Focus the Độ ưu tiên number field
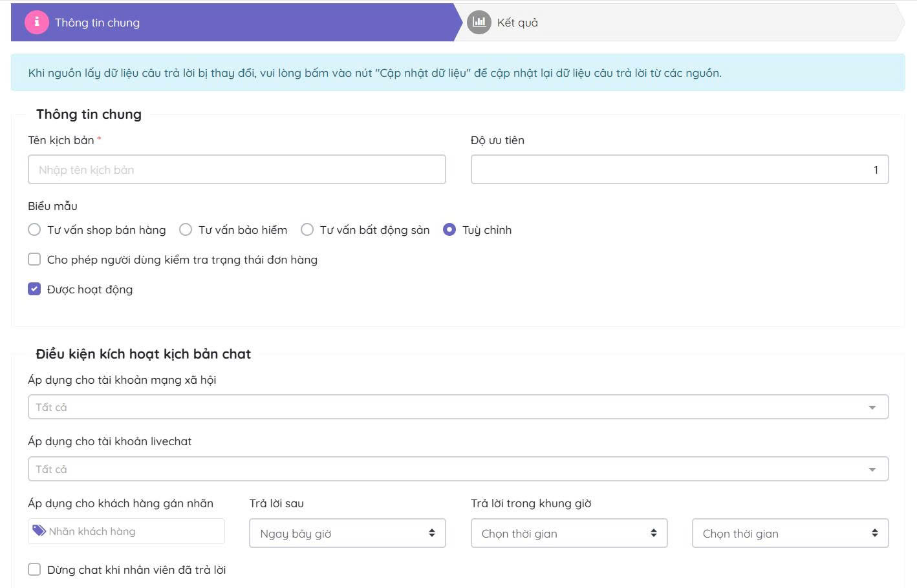Viewport: 917px width, 588px height. click(x=679, y=170)
